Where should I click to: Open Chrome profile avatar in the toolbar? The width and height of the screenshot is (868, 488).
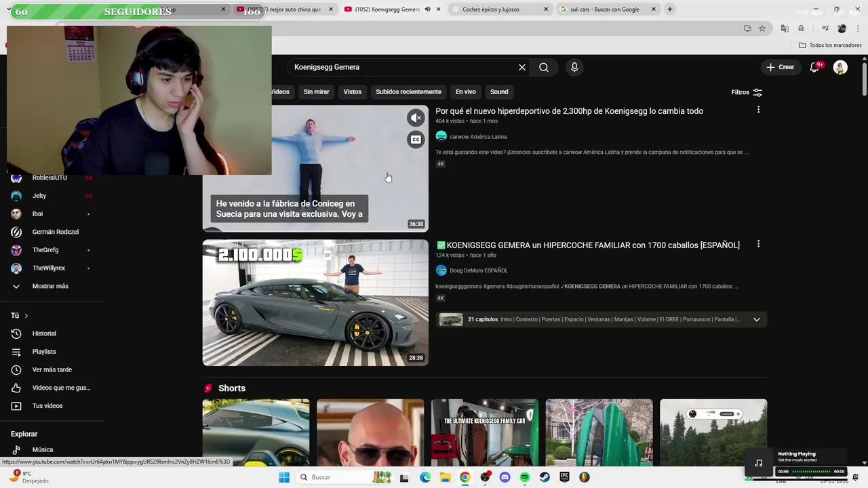click(842, 28)
